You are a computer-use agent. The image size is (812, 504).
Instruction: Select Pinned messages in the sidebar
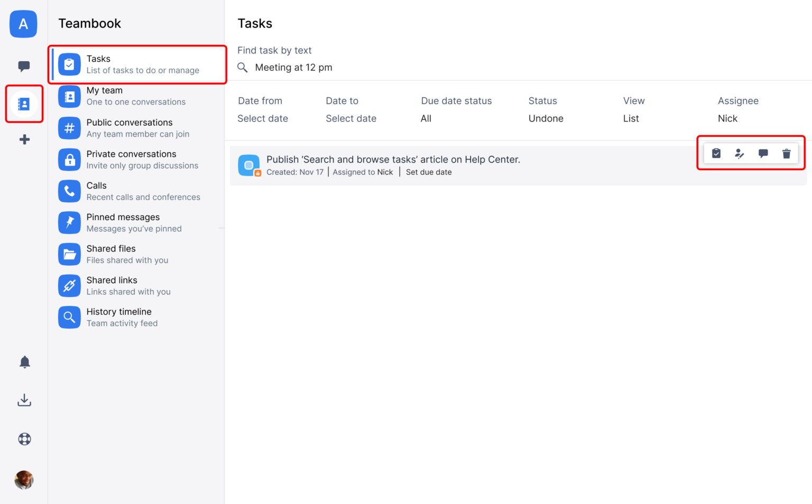coord(123,222)
